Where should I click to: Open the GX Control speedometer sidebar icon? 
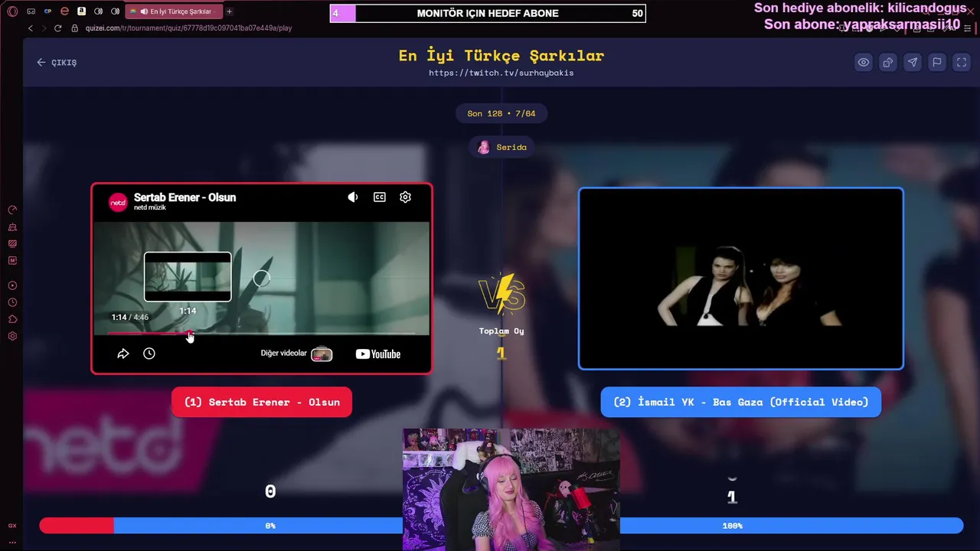point(12,210)
